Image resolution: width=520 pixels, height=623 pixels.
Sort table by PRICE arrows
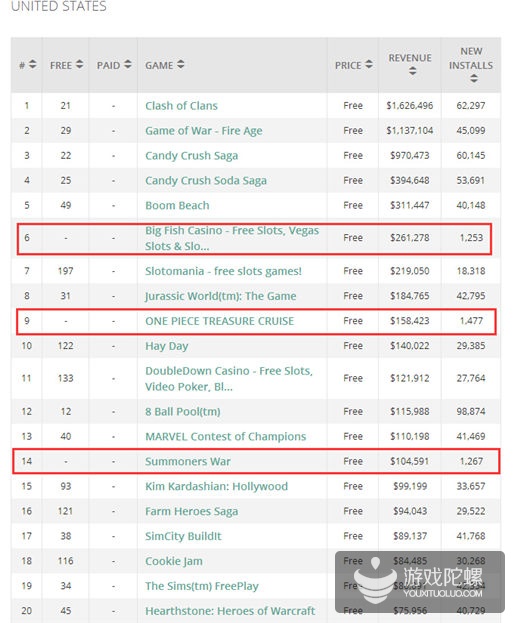coord(369,64)
